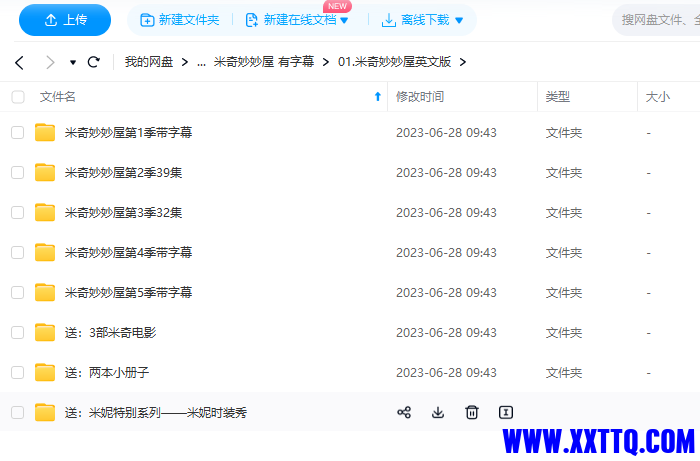Refresh the file list

tap(94, 62)
